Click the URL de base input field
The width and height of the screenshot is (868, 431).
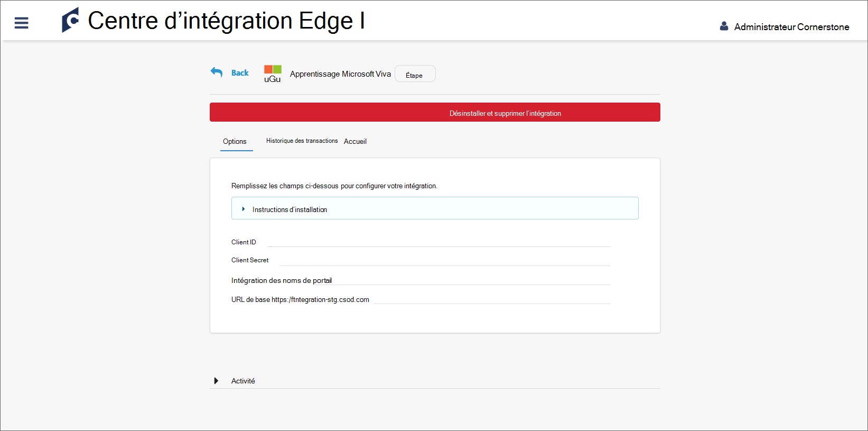(x=492, y=299)
